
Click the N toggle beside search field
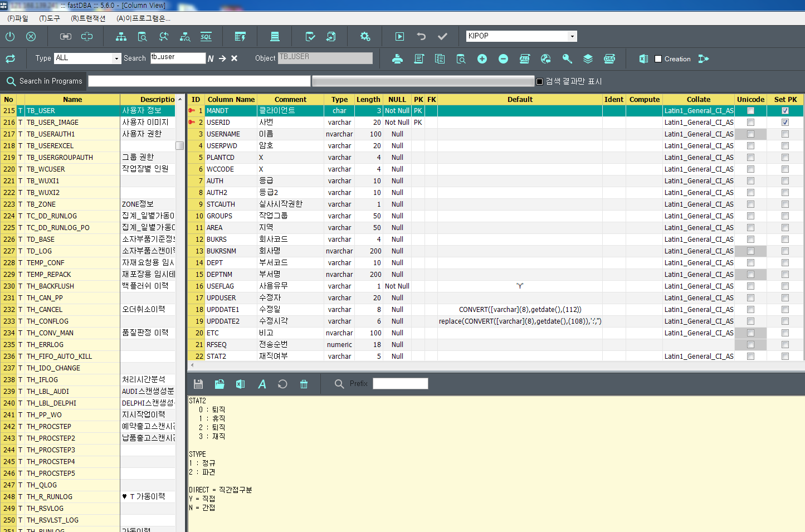pos(211,58)
